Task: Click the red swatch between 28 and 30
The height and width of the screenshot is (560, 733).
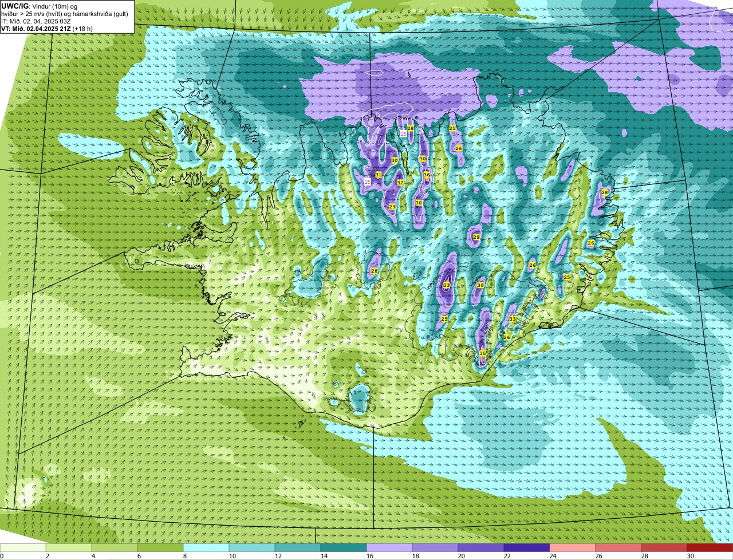Action: [x=664, y=547]
